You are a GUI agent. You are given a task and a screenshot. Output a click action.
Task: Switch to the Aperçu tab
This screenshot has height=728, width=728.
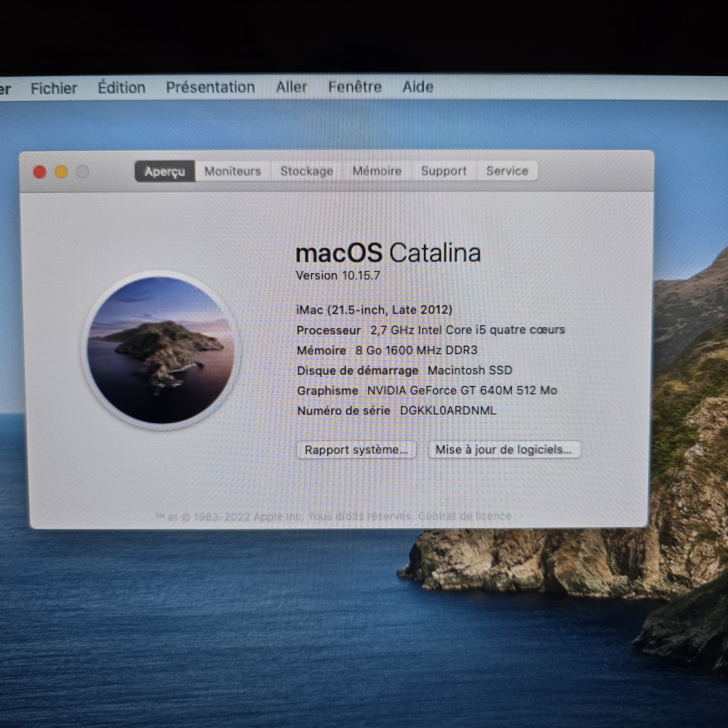tap(165, 172)
